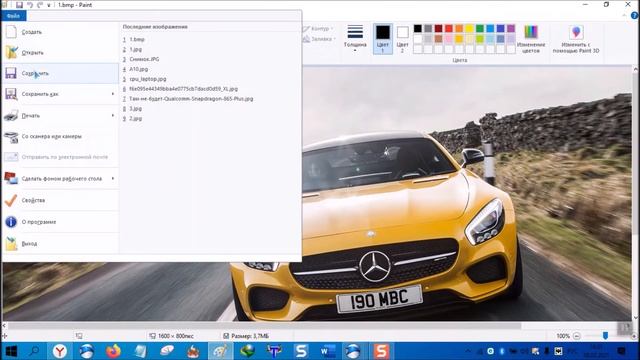Select Со сканера или камеры
The height and width of the screenshot is (360, 640).
coord(60,137)
